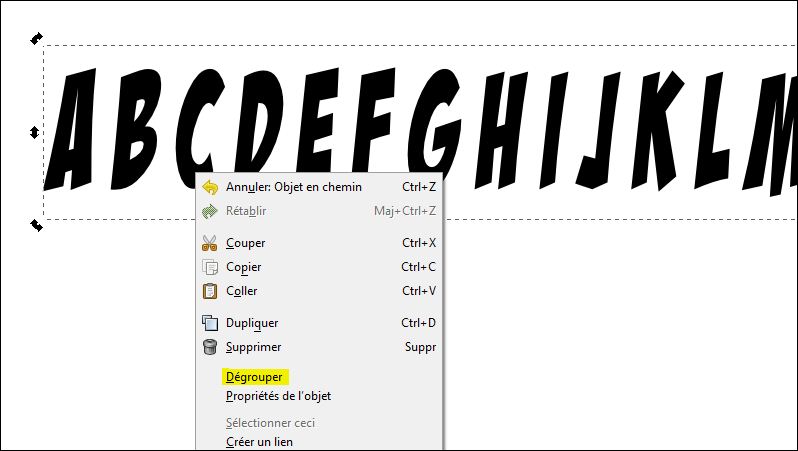The image size is (798, 451).
Task: Click the bottom-left rotation handle arrow
Action: pyautogui.click(x=36, y=225)
